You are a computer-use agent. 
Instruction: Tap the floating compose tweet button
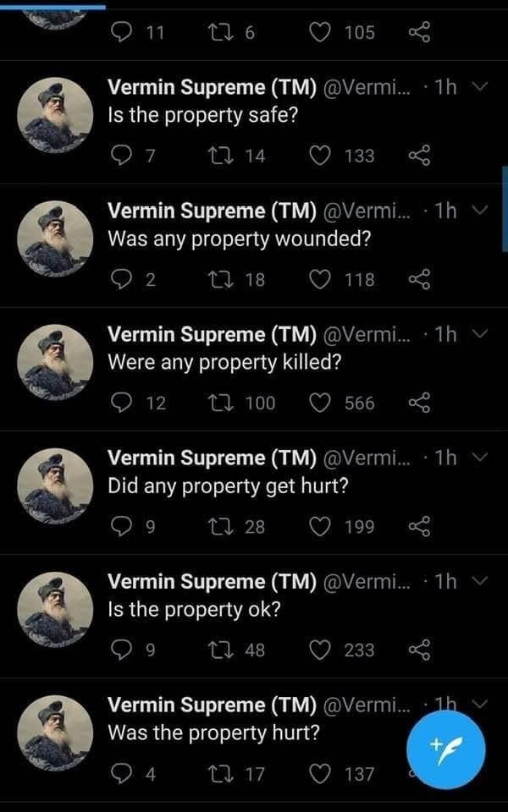[x=446, y=748]
